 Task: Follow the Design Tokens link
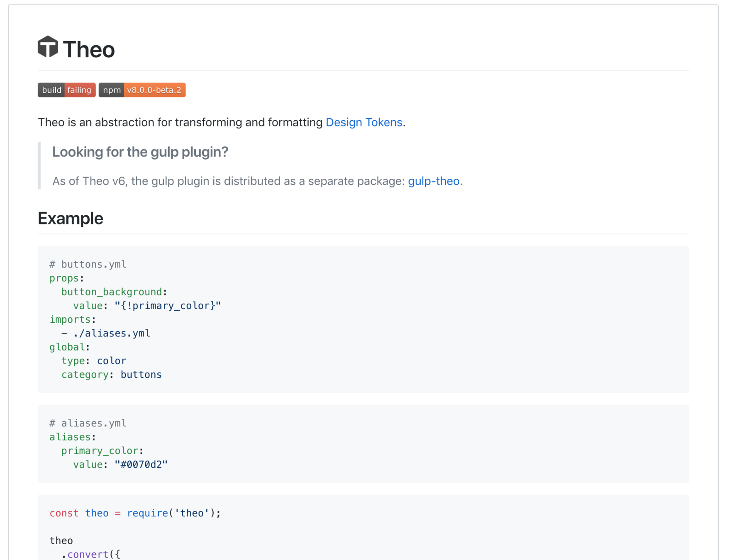(x=364, y=122)
